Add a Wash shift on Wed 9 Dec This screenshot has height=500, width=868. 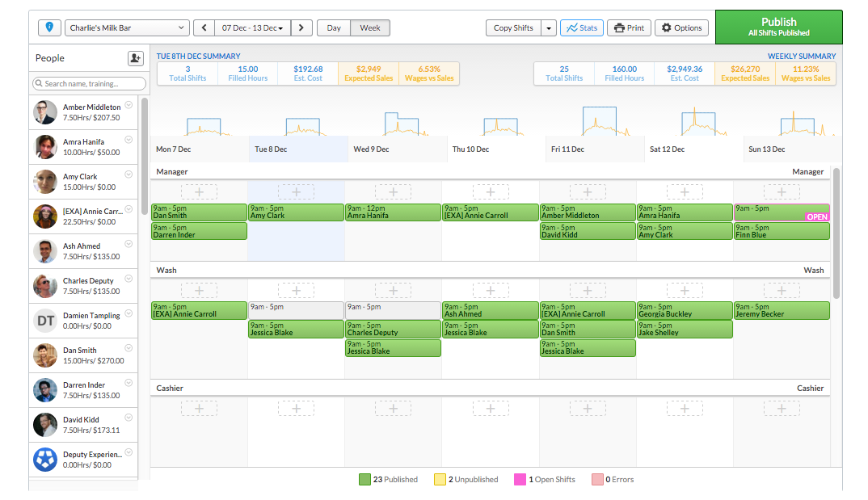click(x=394, y=291)
